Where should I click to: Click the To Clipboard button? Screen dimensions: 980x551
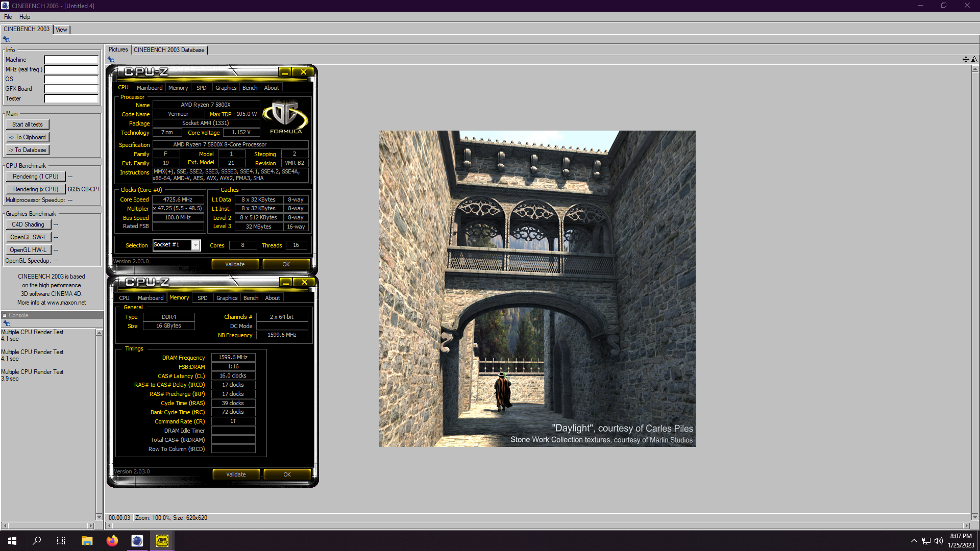[x=28, y=137]
